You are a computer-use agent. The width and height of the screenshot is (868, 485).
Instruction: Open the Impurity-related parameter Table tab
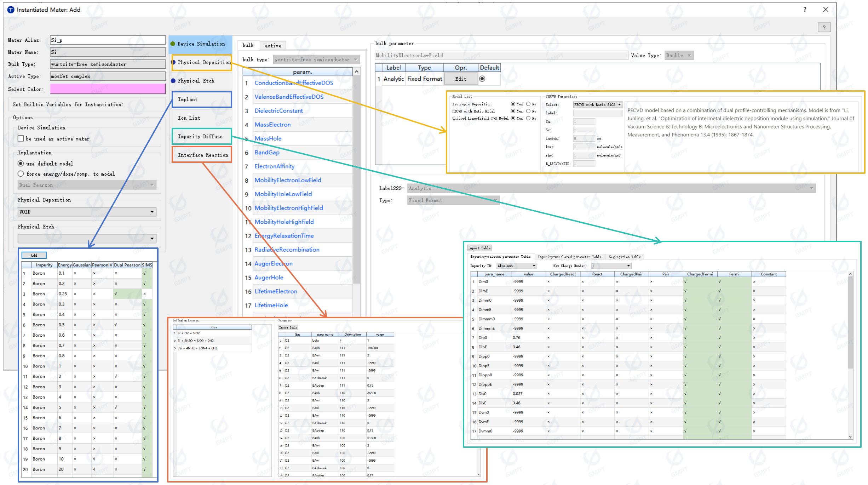tap(500, 257)
